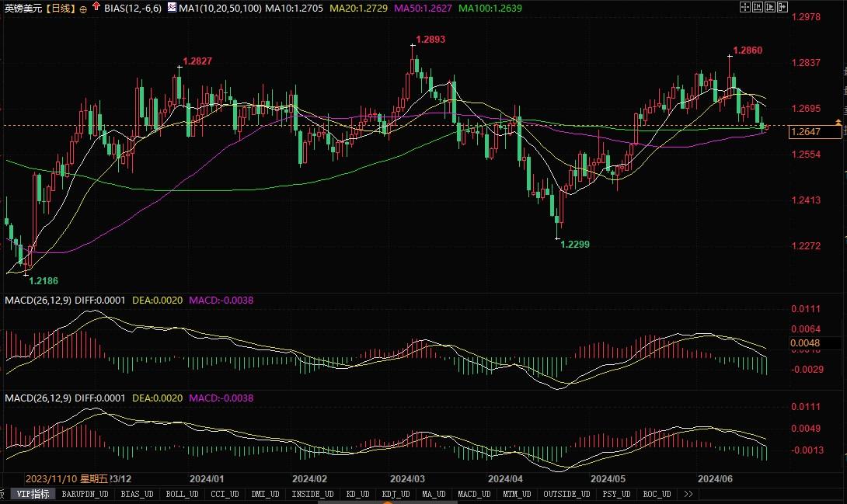Screen dimensions: 847x504
Task: Click the chart icon before MA1 label
Action: 172,7
